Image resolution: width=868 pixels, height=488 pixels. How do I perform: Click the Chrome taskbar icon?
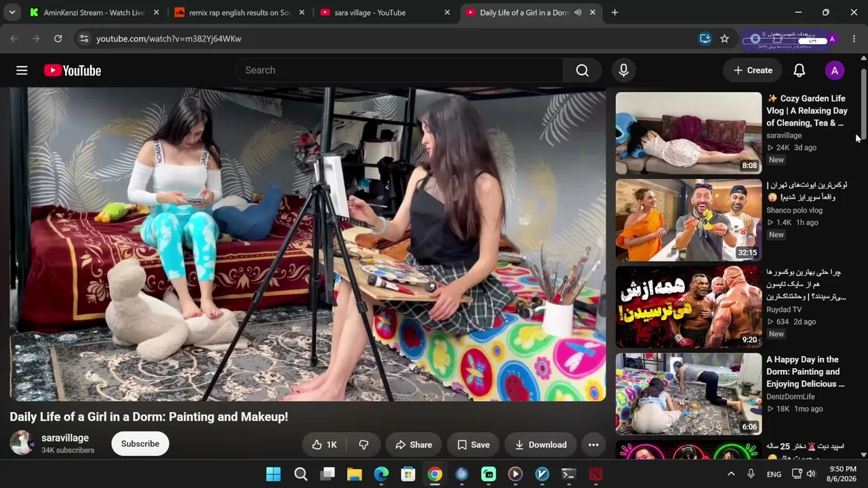tap(435, 474)
